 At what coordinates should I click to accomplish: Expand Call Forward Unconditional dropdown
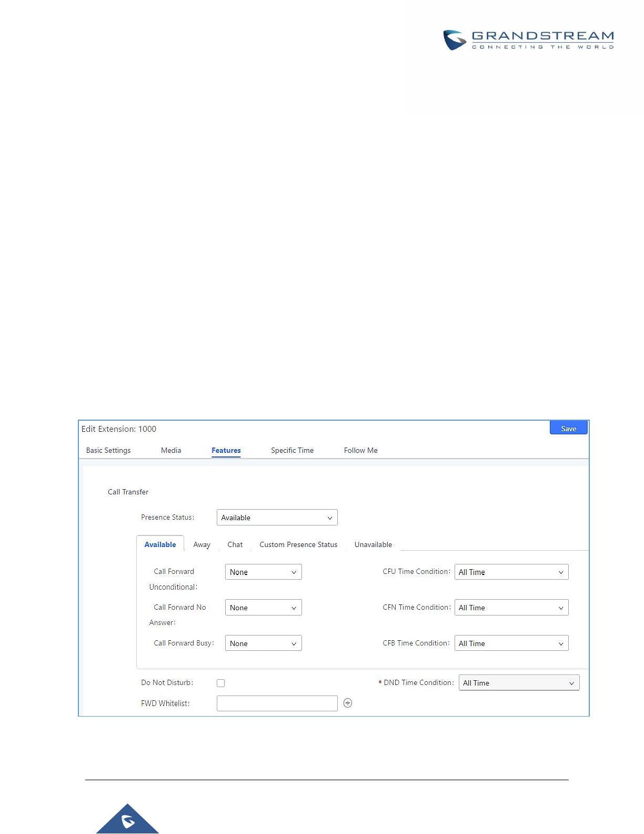264,572
